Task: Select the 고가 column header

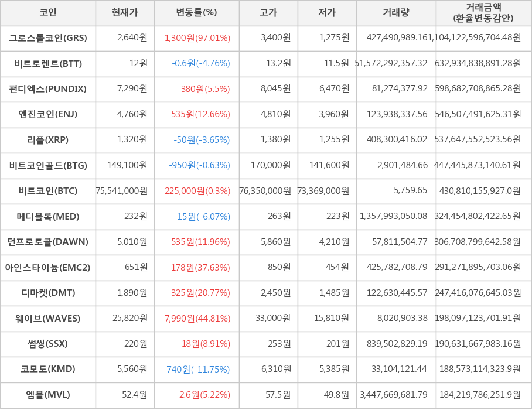Action: 268,13
